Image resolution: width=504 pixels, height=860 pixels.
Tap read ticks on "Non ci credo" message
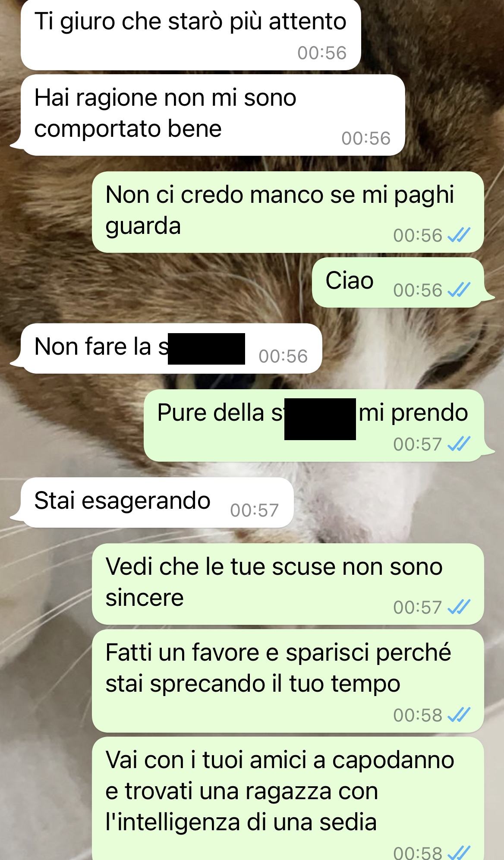pos(459,235)
